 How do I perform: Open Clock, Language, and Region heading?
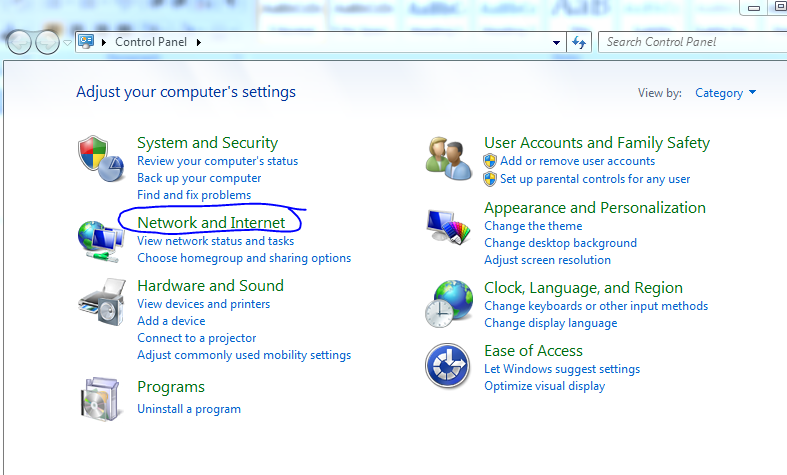[583, 288]
